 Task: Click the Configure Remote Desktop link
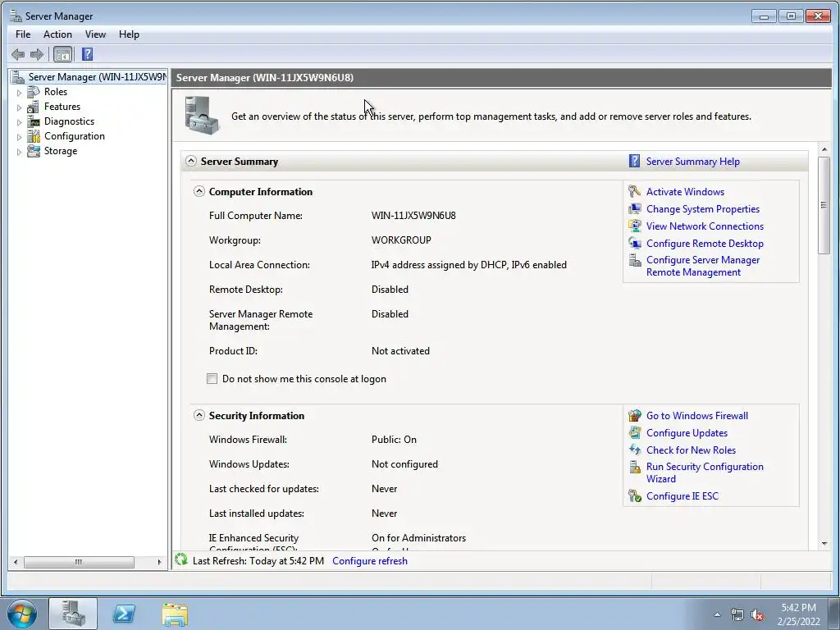click(x=705, y=243)
